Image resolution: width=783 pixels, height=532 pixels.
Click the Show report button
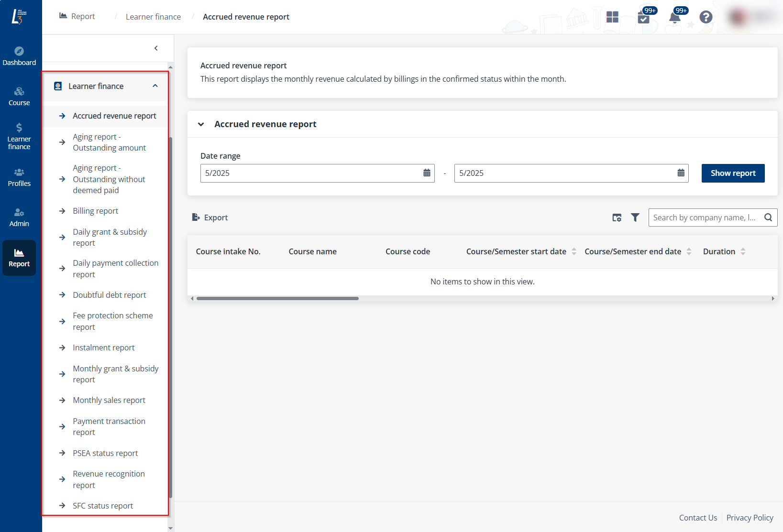(733, 173)
